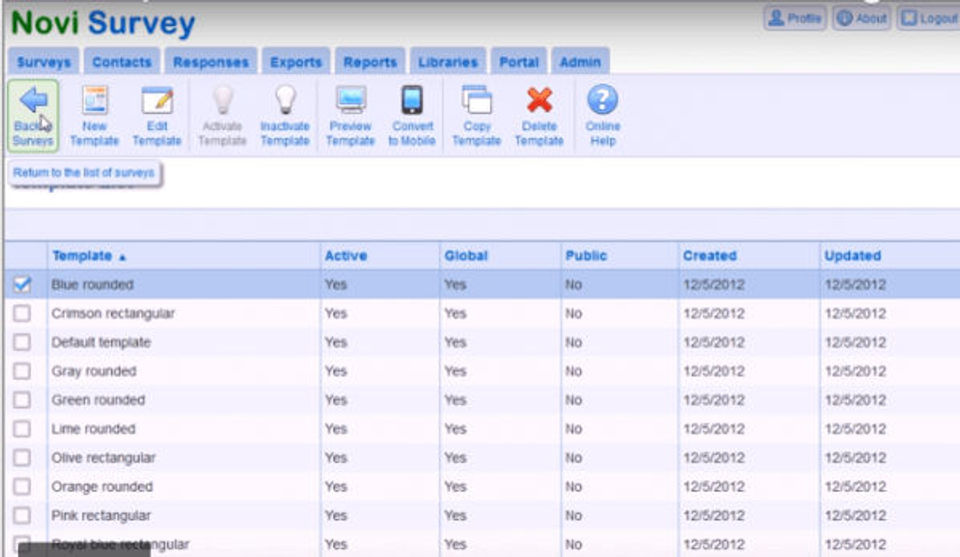
Task: Open the Admin tab
Action: pos(580,62)
